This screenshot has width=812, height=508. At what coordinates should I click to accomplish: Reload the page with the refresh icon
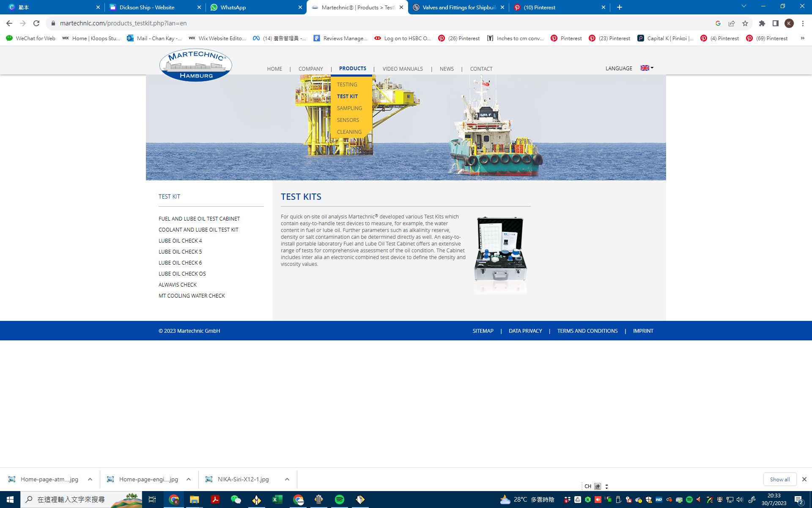pos(36,23)
